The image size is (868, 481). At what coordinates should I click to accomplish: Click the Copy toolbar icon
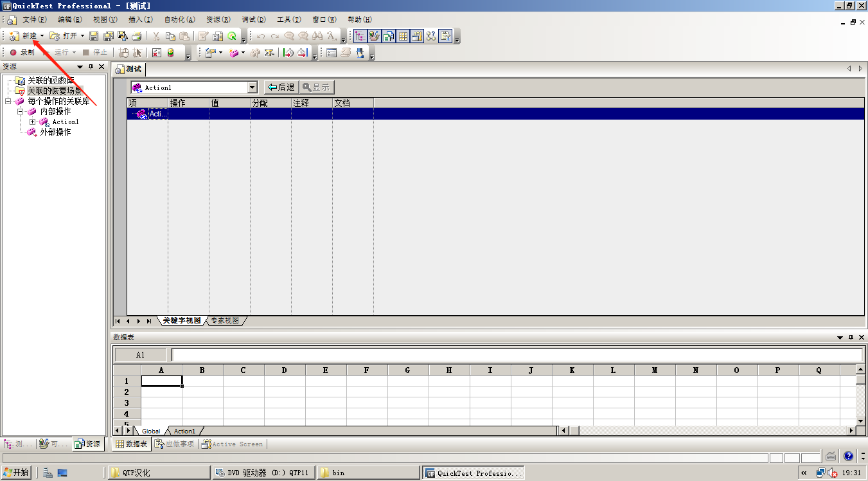coord(170,36)
